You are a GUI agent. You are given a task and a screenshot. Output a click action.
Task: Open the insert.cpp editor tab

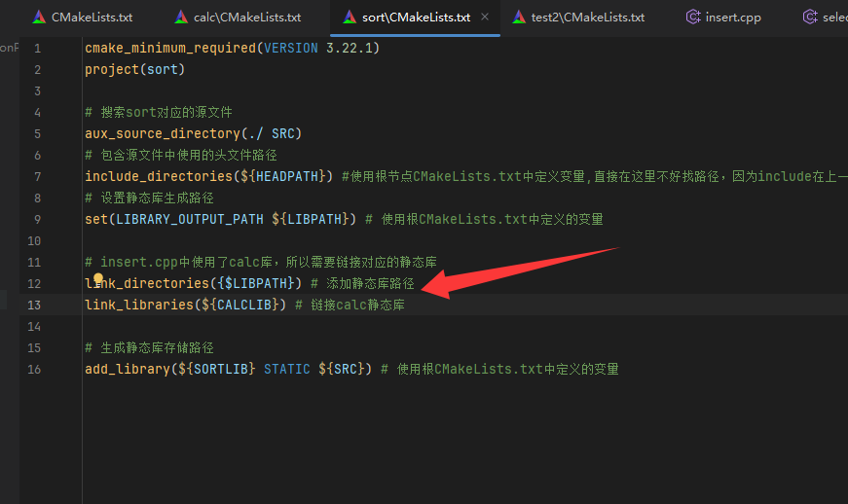733,18
